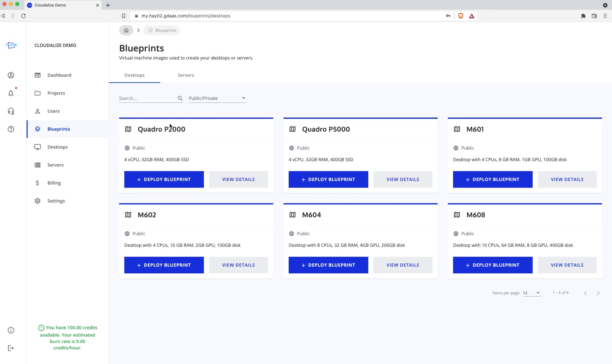Open Billing in the sidebar
Screen dimensions: 612x364
pyautogui.click(x=54, y=183)
